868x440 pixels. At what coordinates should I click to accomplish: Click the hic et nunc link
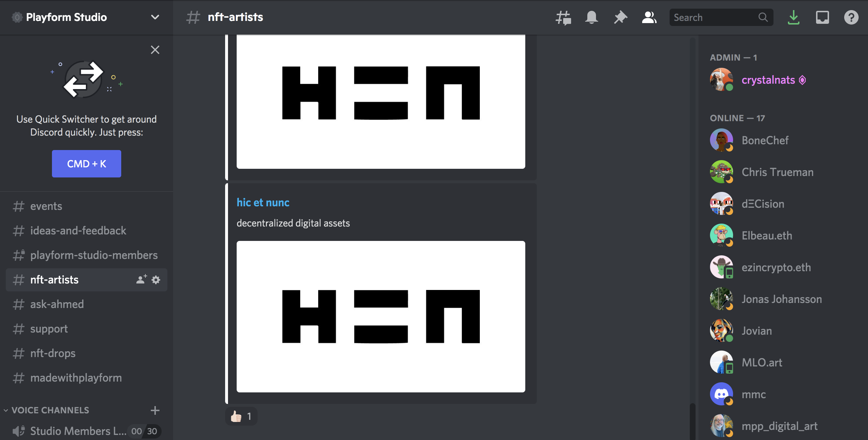pyautogui.click(x=263, y=203)
